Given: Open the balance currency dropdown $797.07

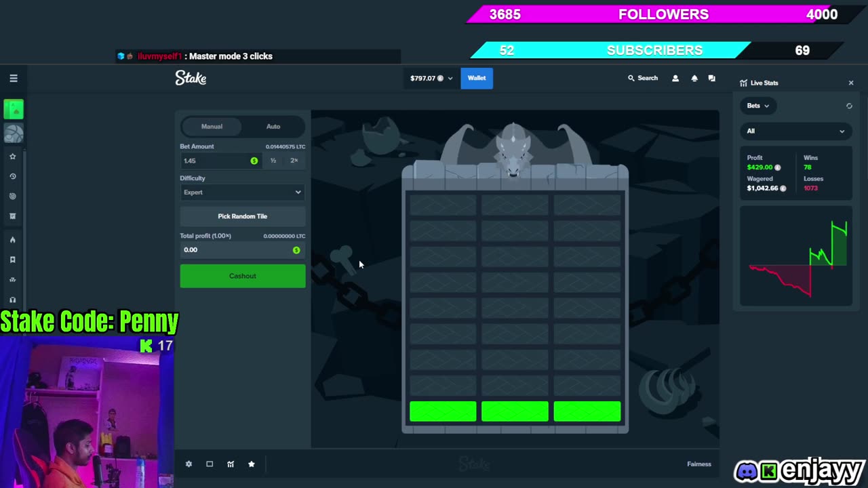Looking at the screenshot, I should [431, 79].
